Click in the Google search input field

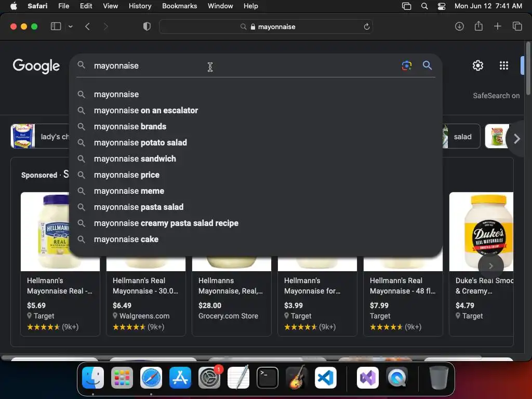tap(244, 65)
